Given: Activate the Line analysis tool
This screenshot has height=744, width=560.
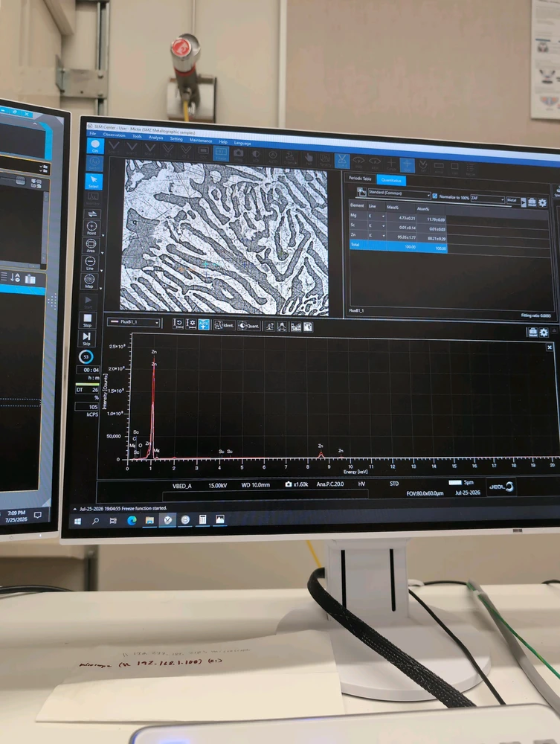Looking at the screenshot, I should pos(90,263).
